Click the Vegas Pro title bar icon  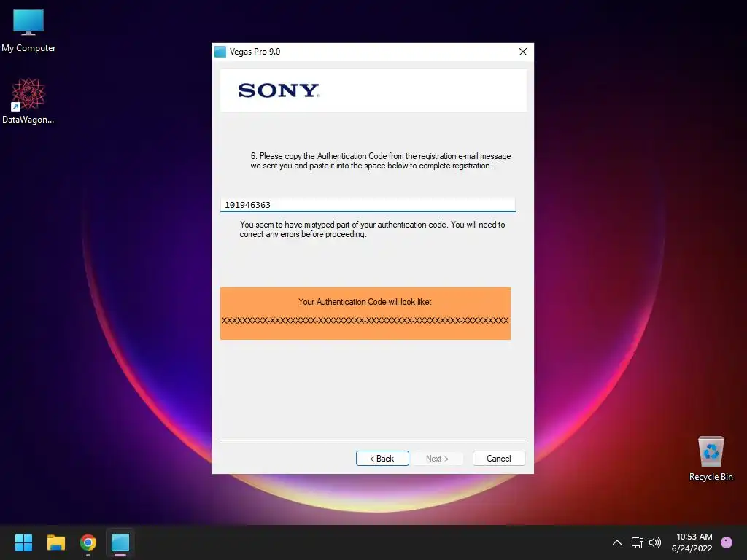click(220, 52)
